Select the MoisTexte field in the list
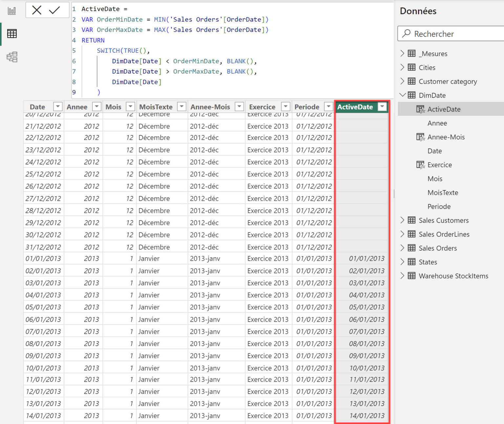This screenshot has width=504, height=424. tap(443, 193)
